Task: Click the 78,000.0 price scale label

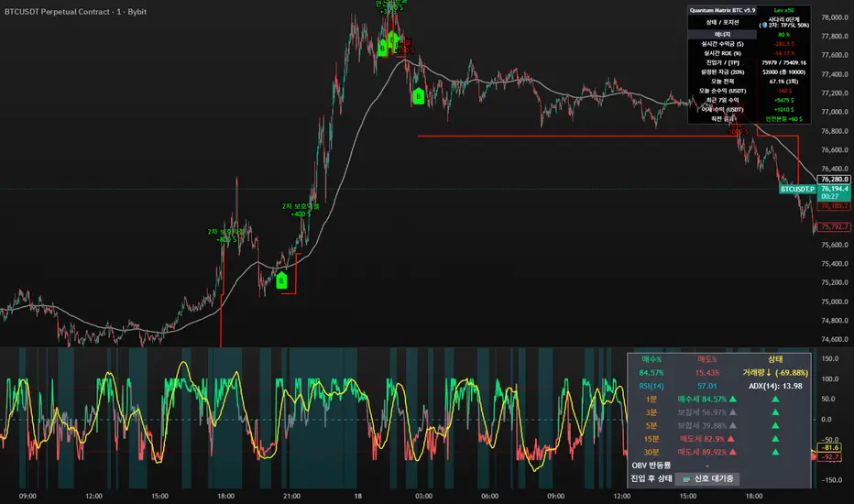Action: tap(835, 17)
